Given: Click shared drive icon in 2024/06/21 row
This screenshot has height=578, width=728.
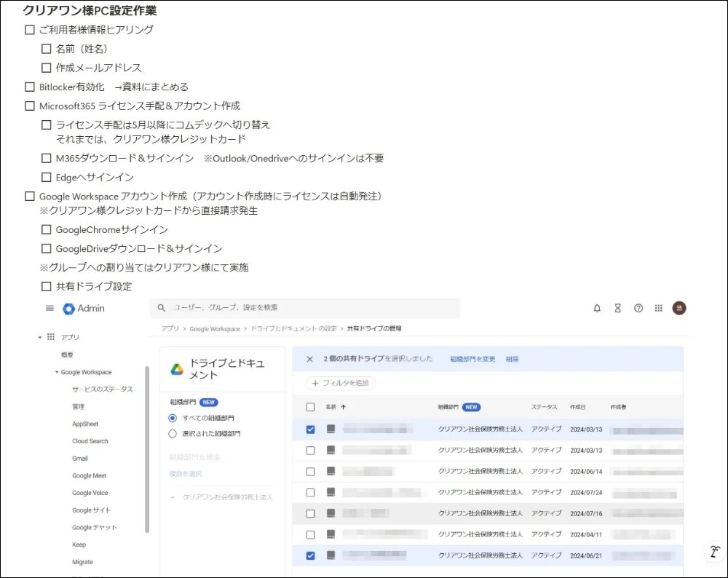Looking at the screenshot, I should tap(331, 555).
